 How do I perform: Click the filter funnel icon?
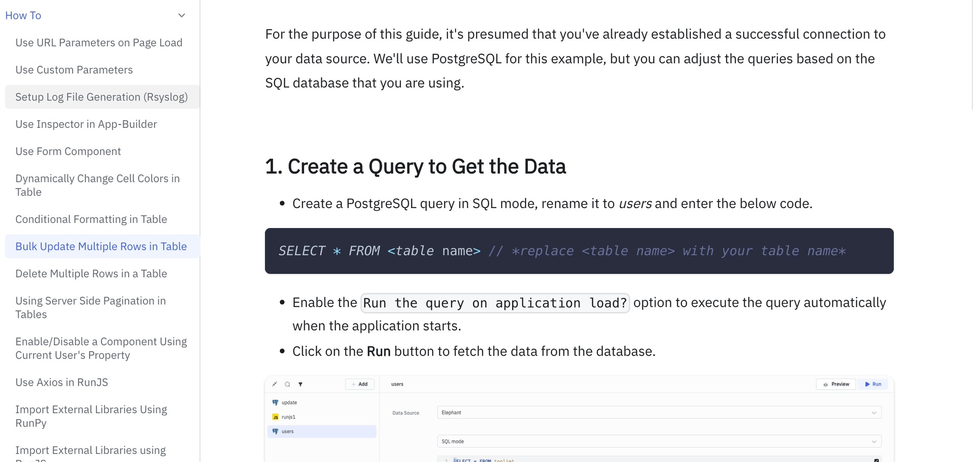300,384
